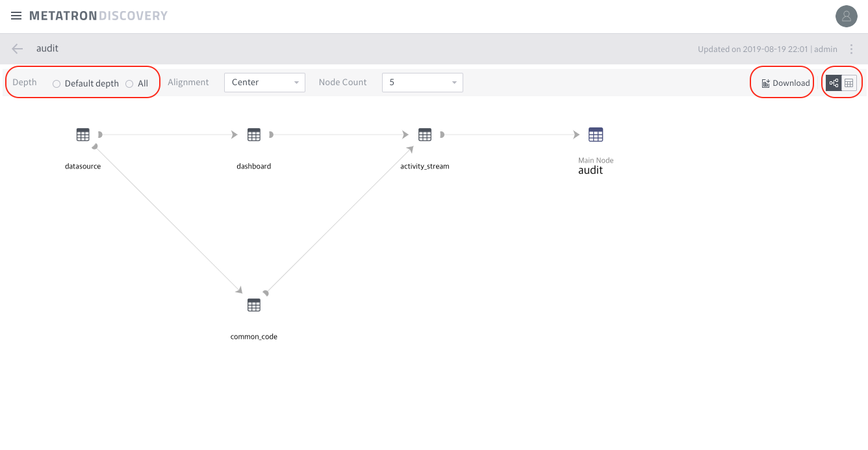Click the audit page title
This screenshot has height=450, width=868.
pyautogui.click(x=47, y=49)
